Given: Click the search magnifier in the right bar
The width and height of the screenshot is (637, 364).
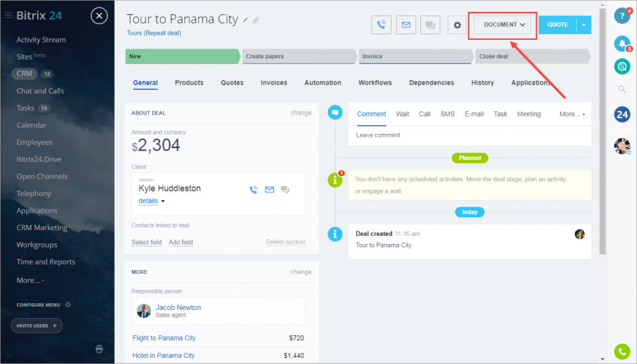Looking at the screenshot, I should (x=622, y=89).
